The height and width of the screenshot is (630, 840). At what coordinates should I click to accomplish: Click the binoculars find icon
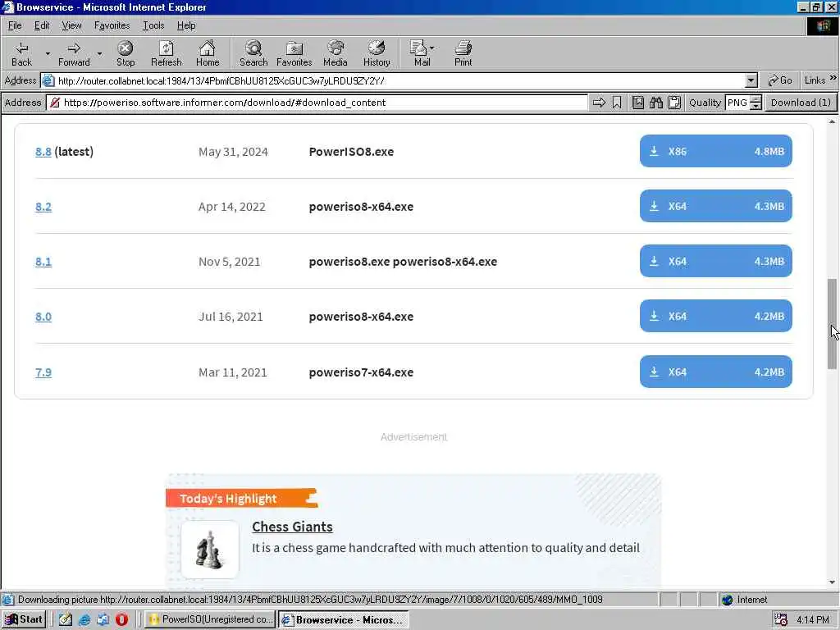pyautogui.click(x=656, y=103)
